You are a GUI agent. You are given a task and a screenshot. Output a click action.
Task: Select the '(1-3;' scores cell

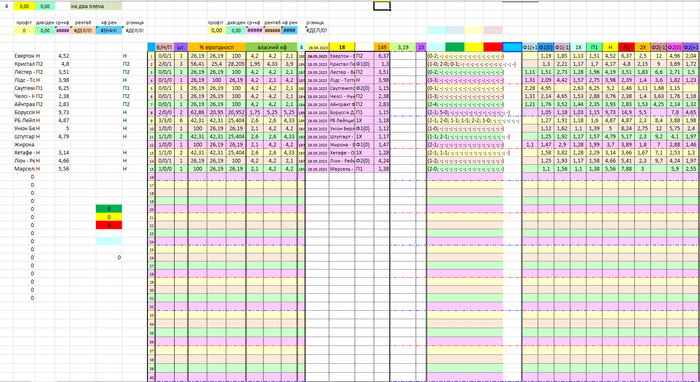465,96
